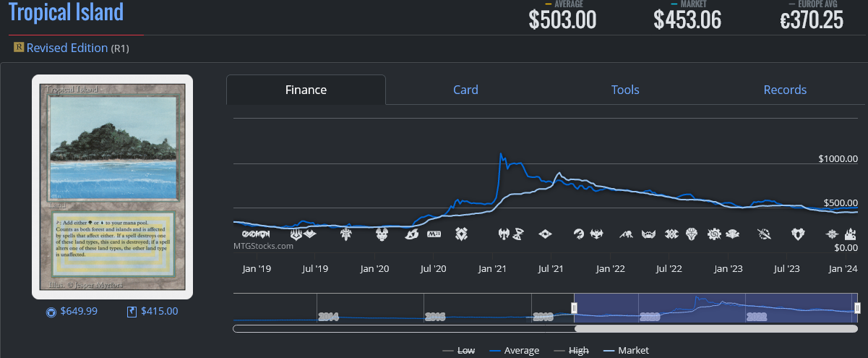Click the Zendikar Rising icon after Jul '20
The height and width of the screenshot is (358, 868).
pos(461,234)
